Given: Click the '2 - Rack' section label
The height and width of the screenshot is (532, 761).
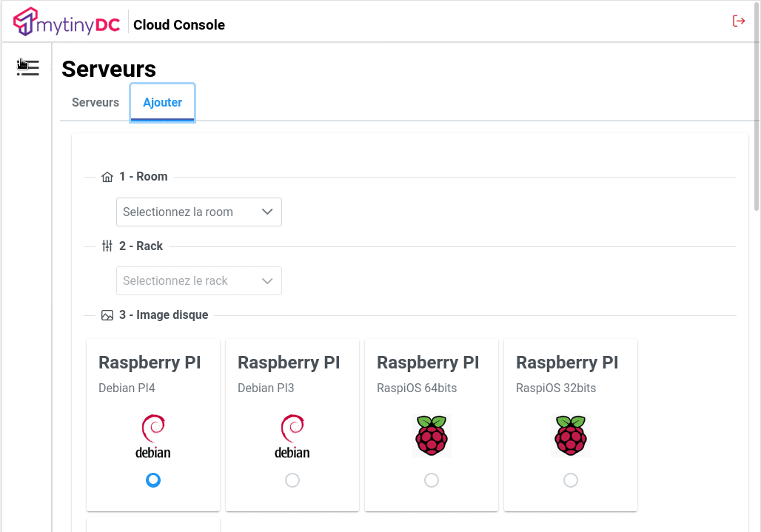Looking at the screenshot, I should [x=141, y=246].
